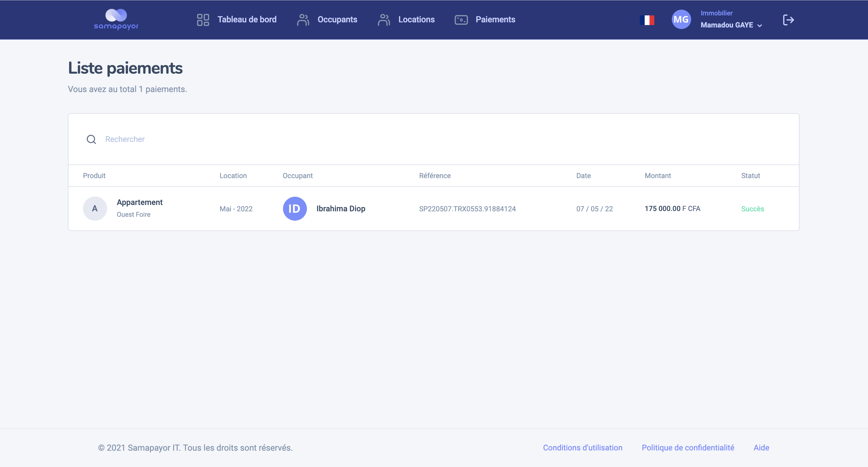
Task: Switch language via the French flag
Action: tap(647, 20)
